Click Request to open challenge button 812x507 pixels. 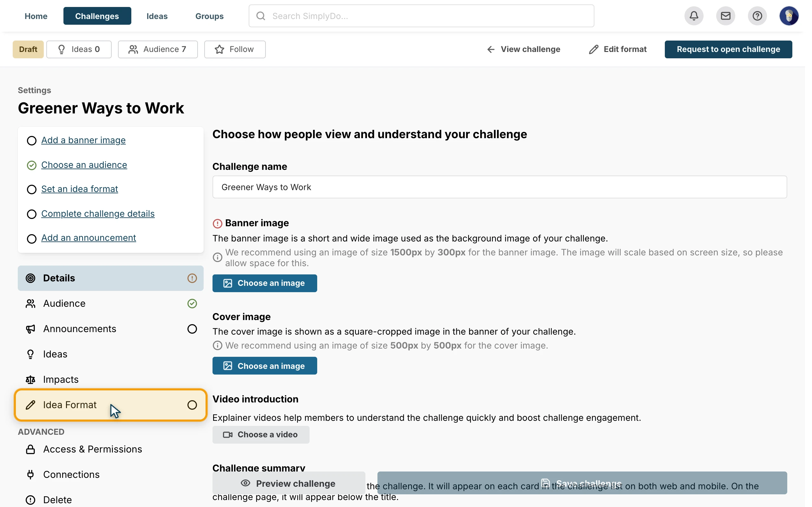[x=728, y=49]
